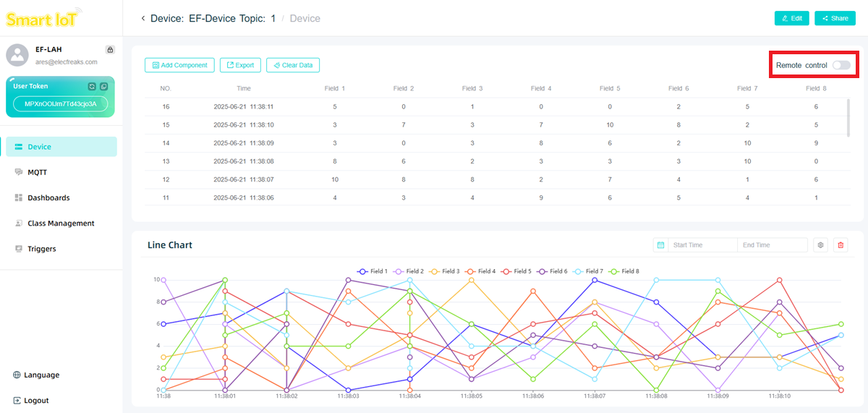The width and height of the screenshot is (868, 413).
Task: Open the MQTT menu item
Action: (x=37, y=172)
